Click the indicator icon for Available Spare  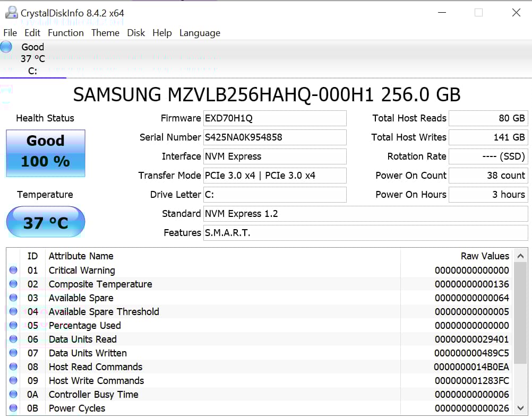click(13, 298)
